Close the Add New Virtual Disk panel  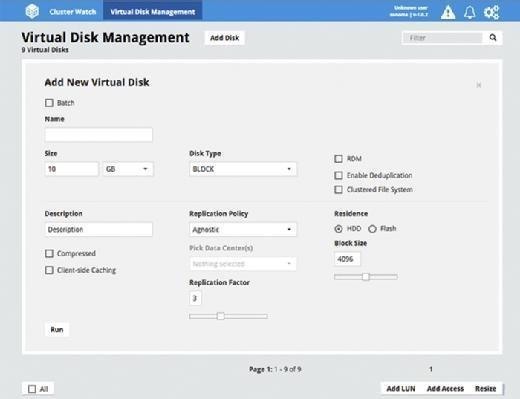pyautogui.click(x=479, y=85)
